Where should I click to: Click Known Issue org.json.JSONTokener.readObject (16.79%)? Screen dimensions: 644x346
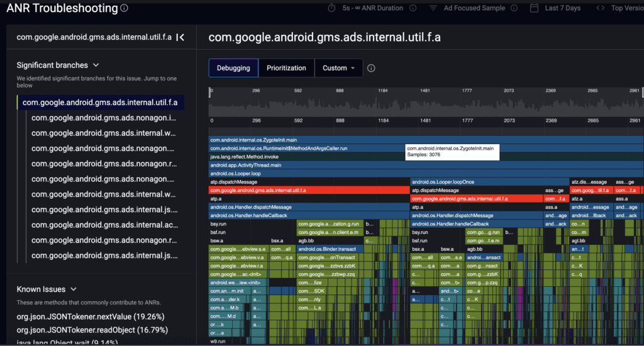click(92, 330)
